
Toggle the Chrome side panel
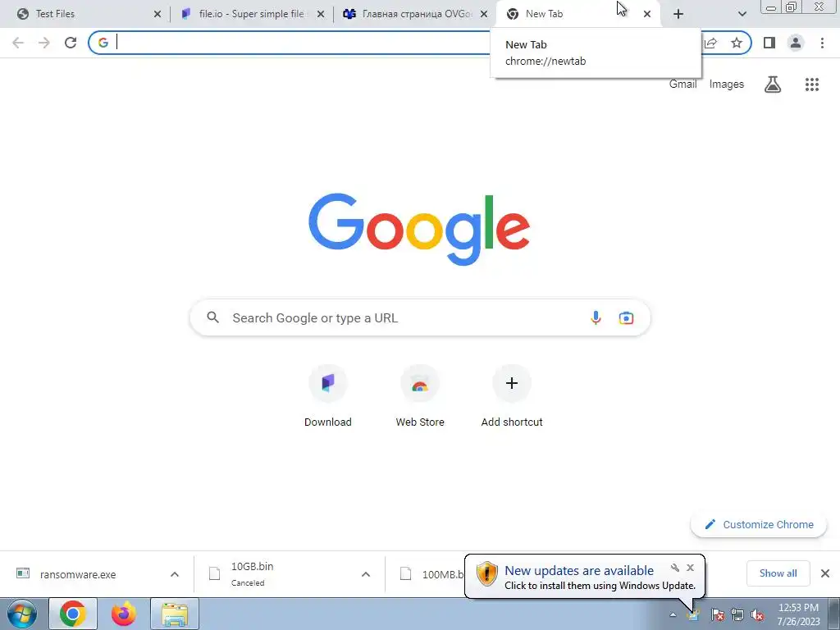[769, 43]
